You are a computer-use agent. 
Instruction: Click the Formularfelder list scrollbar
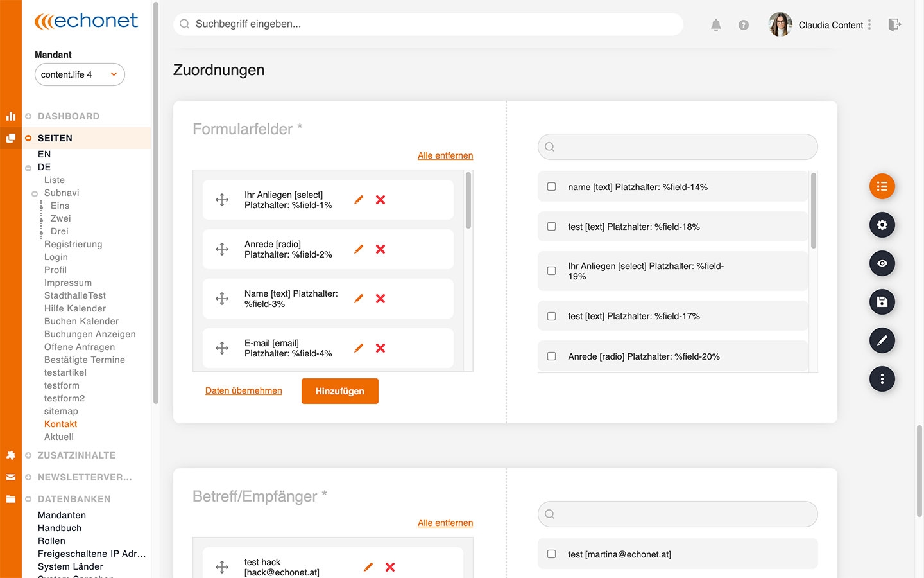click(x=468, y=200)
